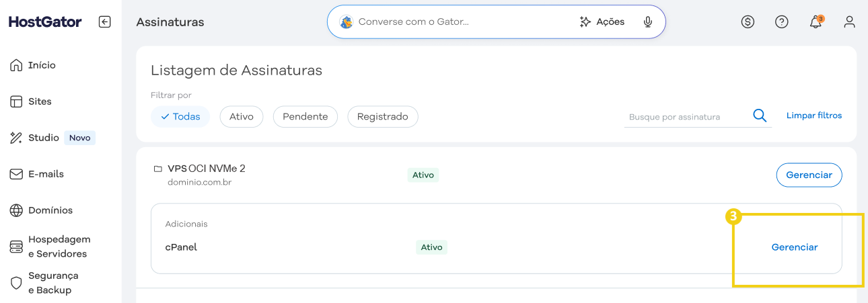Click Limpar filtros link

814,116
